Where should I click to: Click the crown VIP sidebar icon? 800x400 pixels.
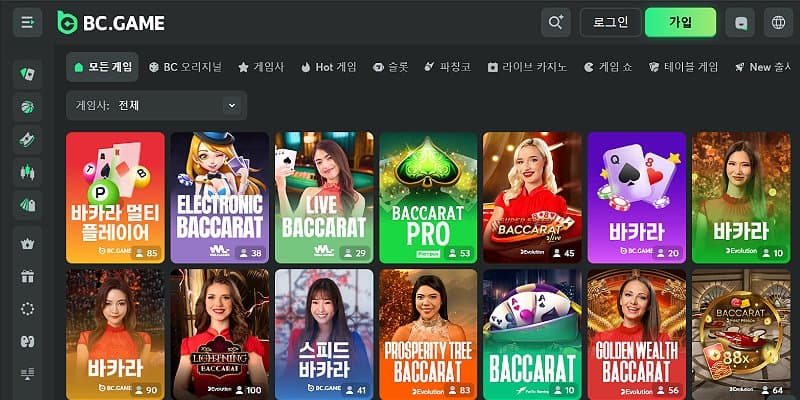pyautogui.click(x=27, y=242)
